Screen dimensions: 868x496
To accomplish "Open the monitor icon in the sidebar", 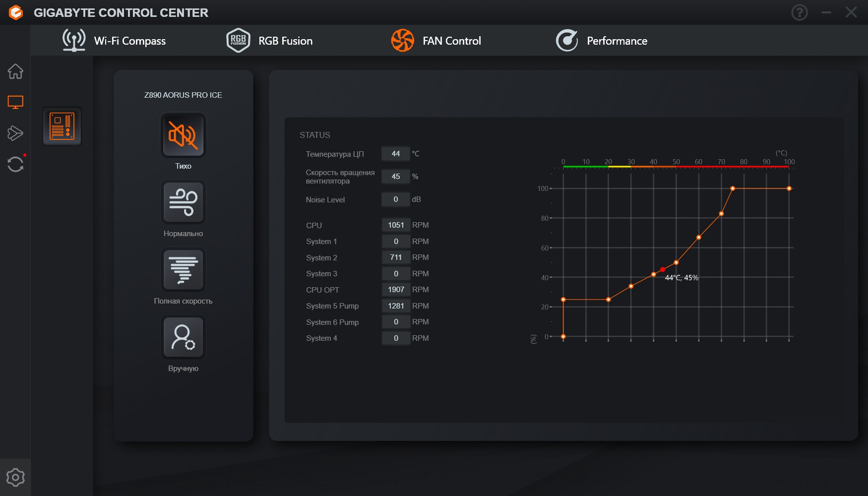I will coord(15,102).
